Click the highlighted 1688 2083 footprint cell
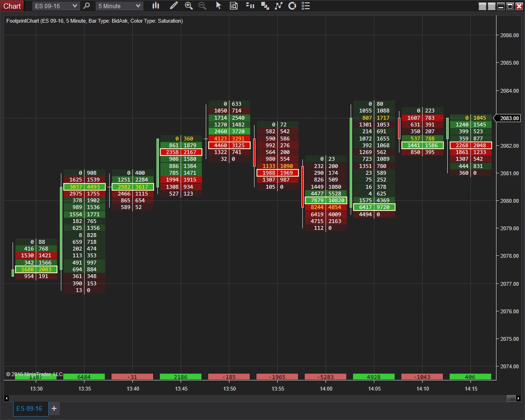Image resolution: width=525 pixels, height=420 pixels. point(36,269)
